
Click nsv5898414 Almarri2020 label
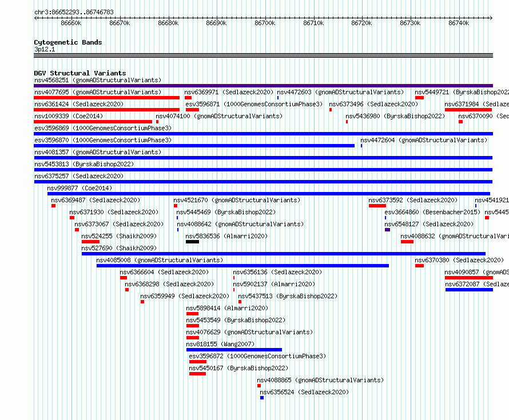pos(228,308)
